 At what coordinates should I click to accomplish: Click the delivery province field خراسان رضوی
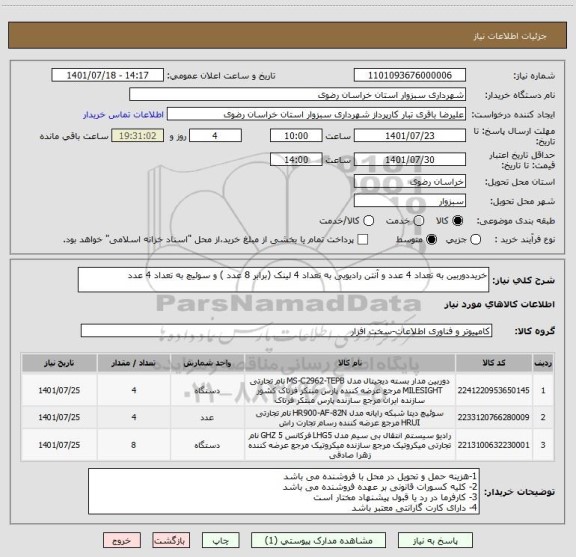pyautogui.click(x=410, y=182)
